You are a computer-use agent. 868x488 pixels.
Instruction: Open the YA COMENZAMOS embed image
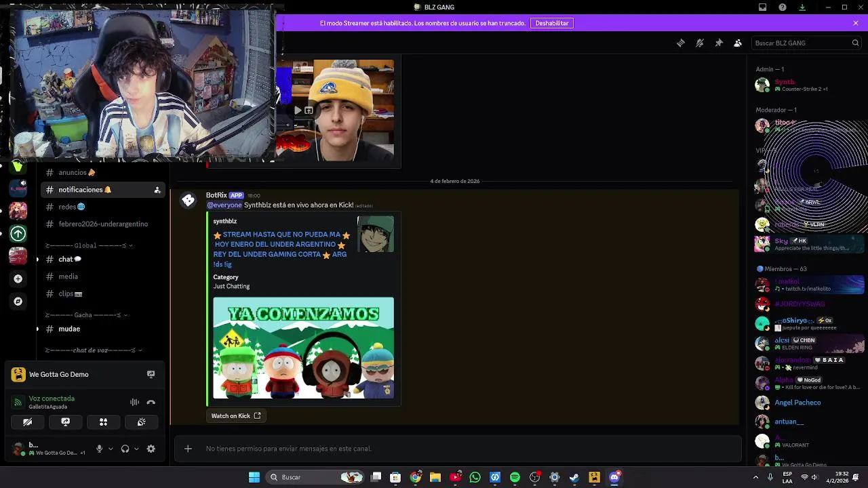pyautogui.click(x=303, y=348)
